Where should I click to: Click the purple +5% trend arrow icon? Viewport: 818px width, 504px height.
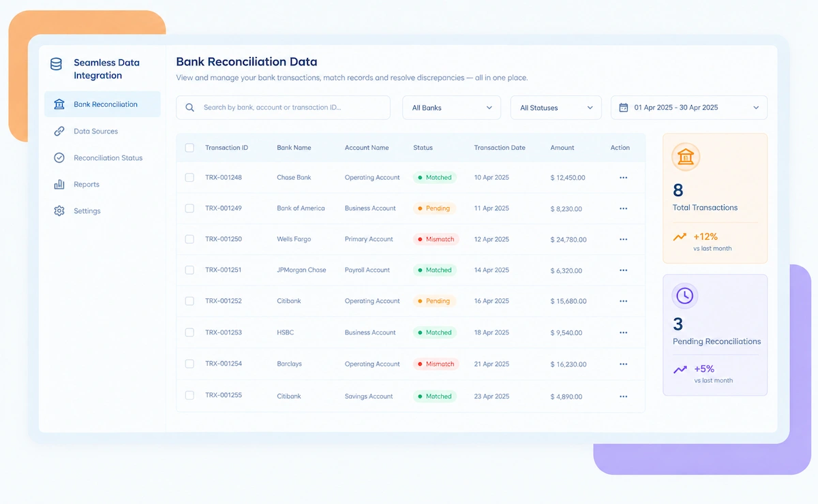point(680,369)
